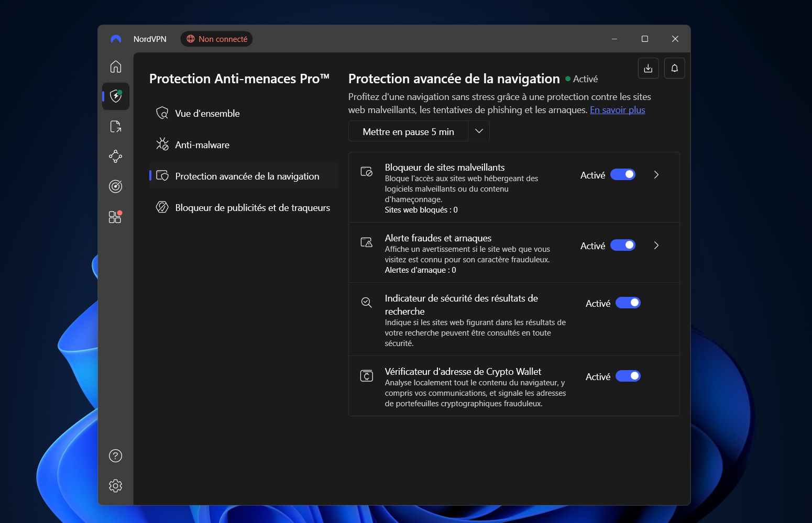Turn off Alerte fraudes et arnaques
This screenshot has height=523, width=812.
[x=623, y=245]
